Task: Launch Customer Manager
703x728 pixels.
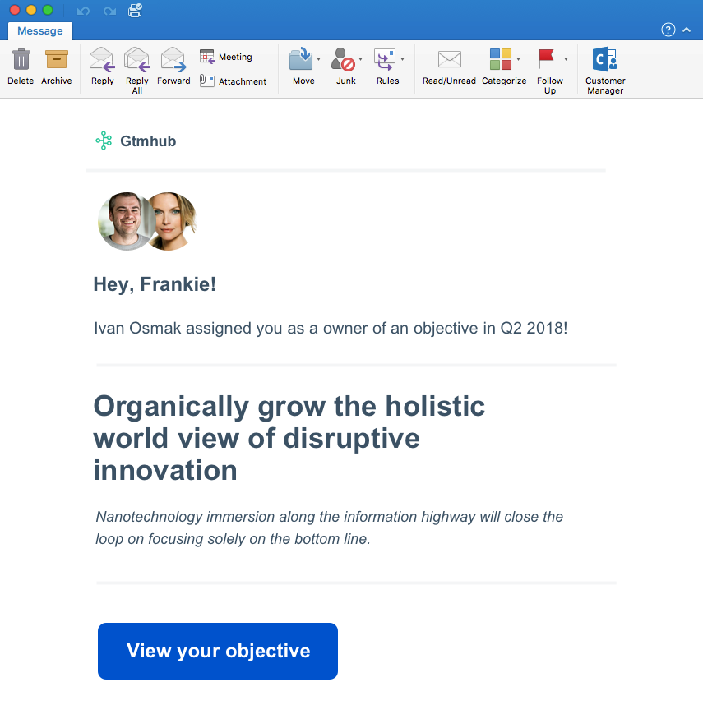Action: coord(605,71)
